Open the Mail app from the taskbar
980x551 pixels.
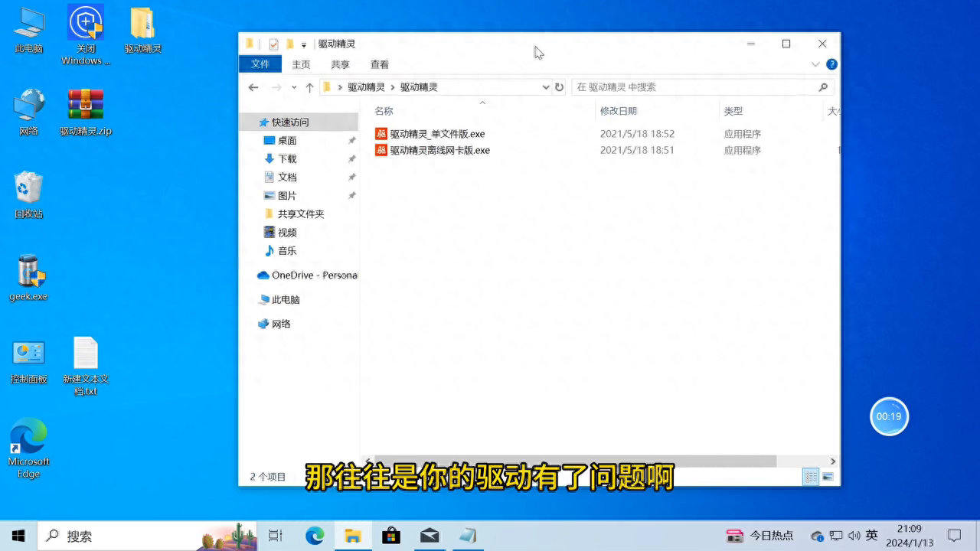point(430,536)
